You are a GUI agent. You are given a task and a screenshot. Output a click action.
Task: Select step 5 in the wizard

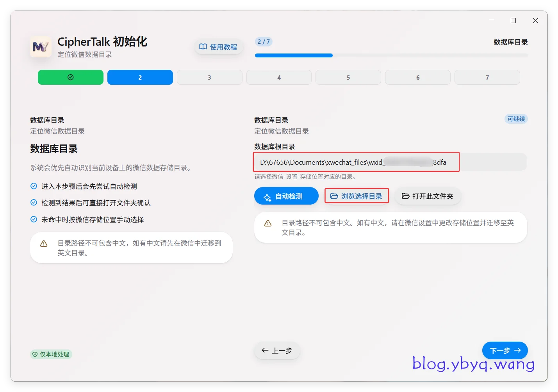click(x=348, y=77)
